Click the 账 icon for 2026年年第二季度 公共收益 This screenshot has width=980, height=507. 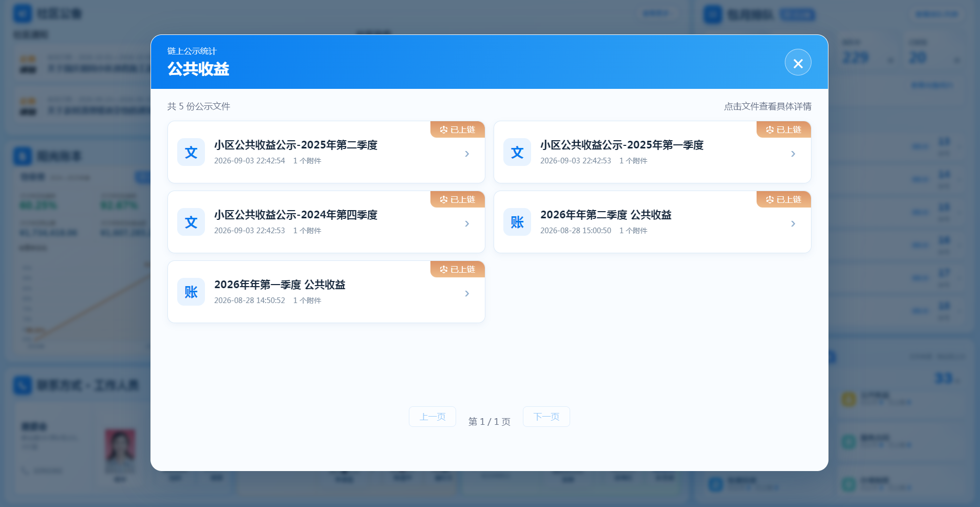coord(517,222)
